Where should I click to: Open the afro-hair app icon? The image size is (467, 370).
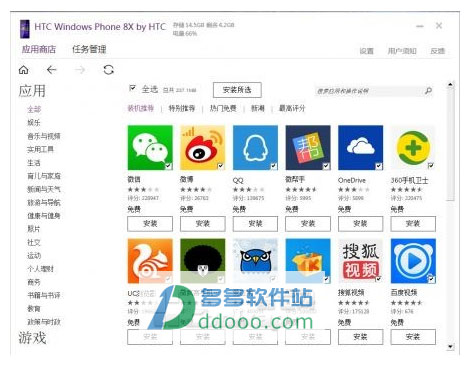coord(203,261)
